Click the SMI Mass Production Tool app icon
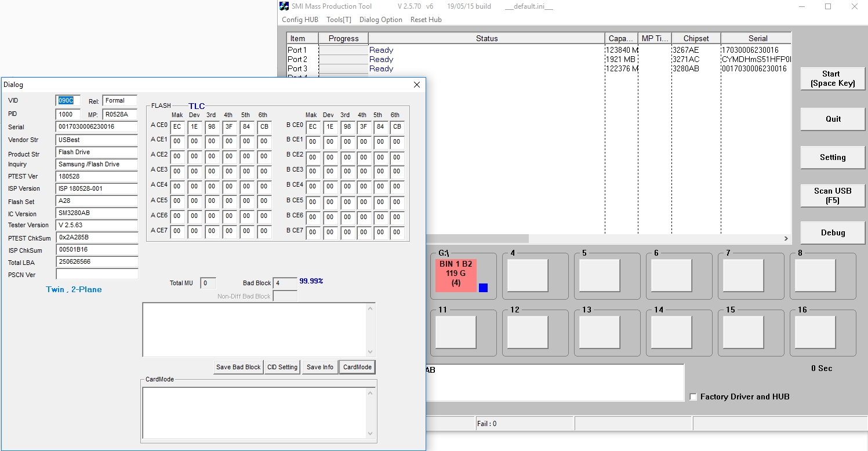 coord(284,6)
